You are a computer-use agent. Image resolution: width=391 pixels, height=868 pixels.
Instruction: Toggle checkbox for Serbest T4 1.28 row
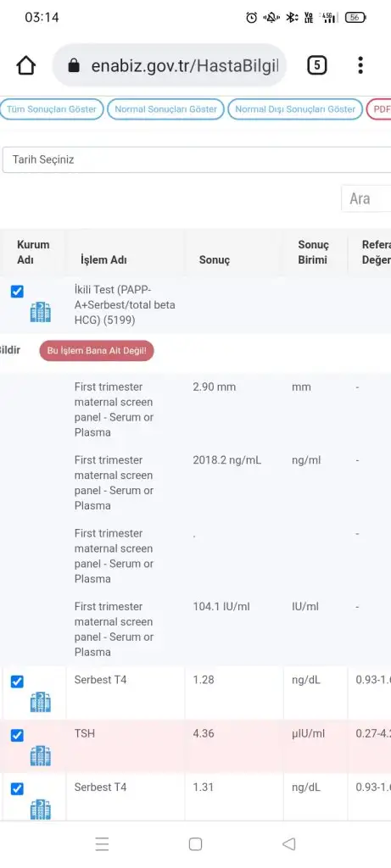(x=17, y=682)
